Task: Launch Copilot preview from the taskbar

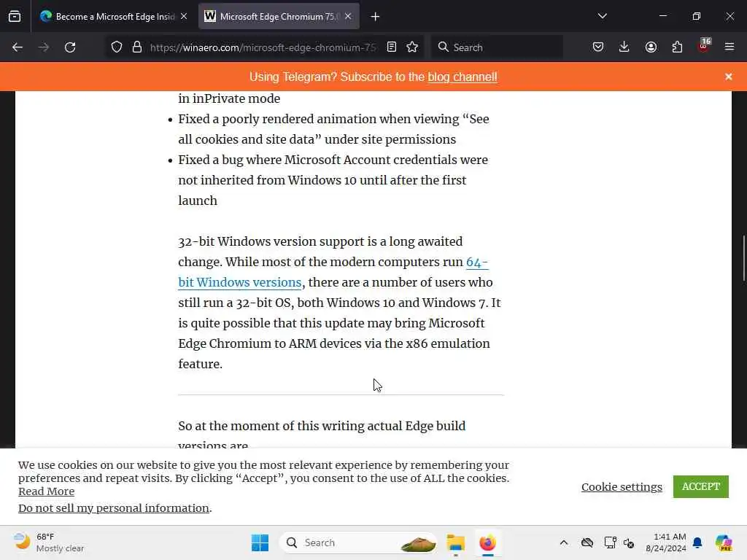Action: pos(724,542)
